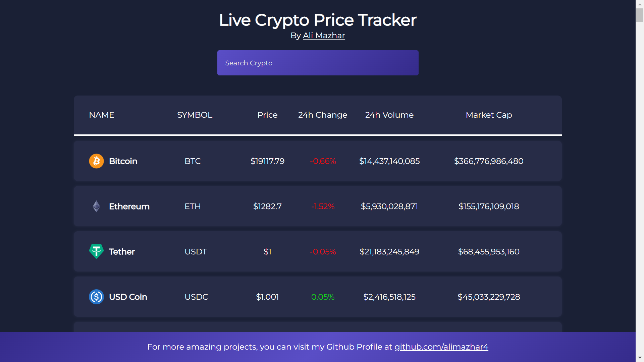Click the Bitcoin -0.66% change toggle
The image size is (644, 362).
(322, 161)
